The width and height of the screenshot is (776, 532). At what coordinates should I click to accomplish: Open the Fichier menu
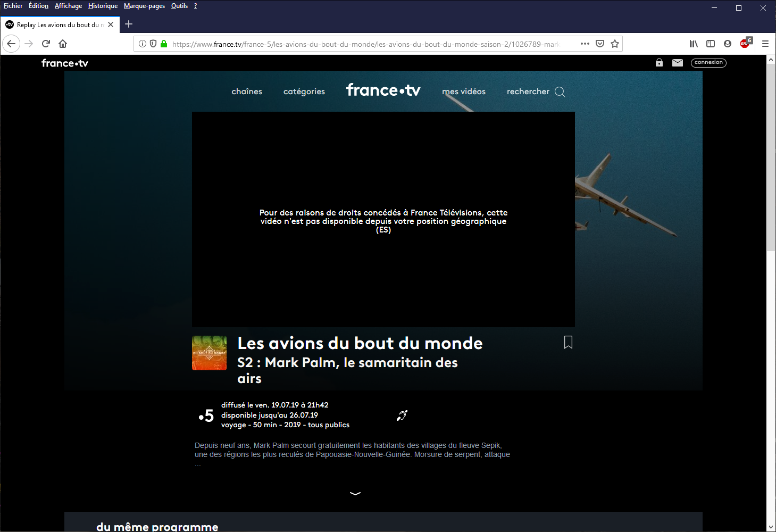(x=13, y=6)
